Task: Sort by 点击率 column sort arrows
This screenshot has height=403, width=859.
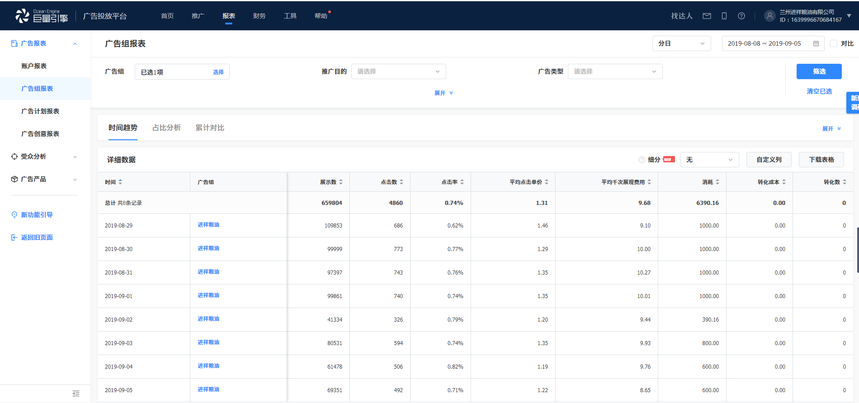Action: (462, 182)
